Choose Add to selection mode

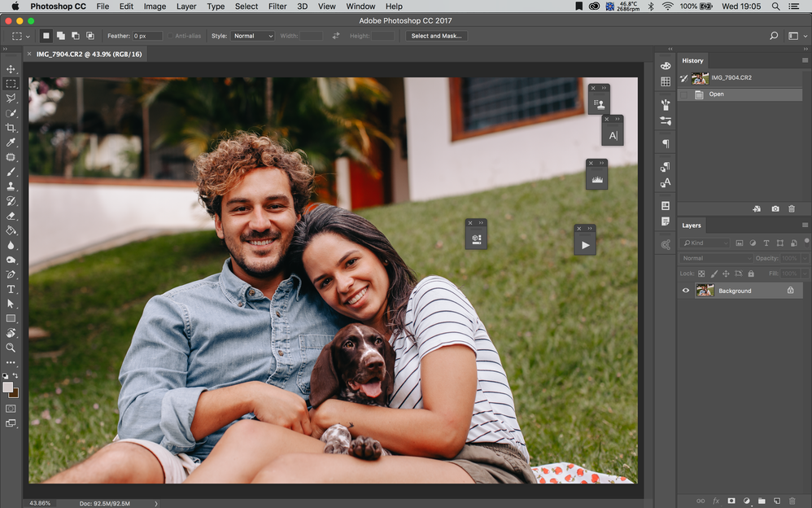tap(60, 36)
